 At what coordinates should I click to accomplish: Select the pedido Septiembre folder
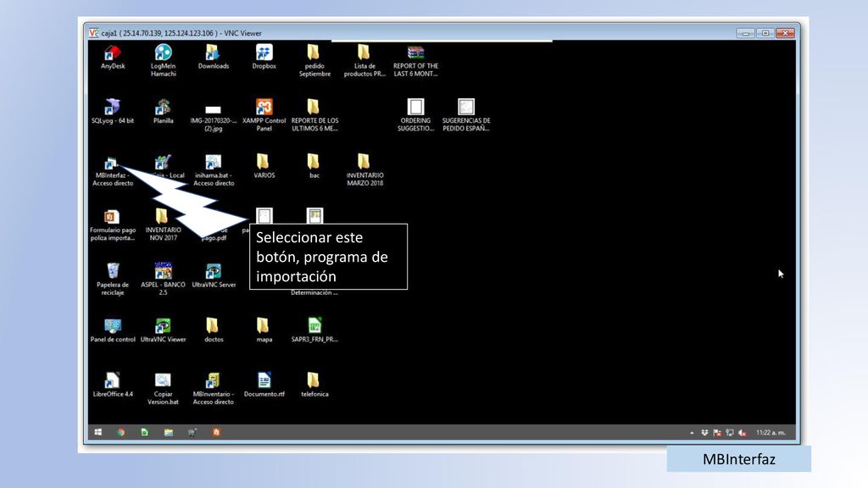(314, 61)
